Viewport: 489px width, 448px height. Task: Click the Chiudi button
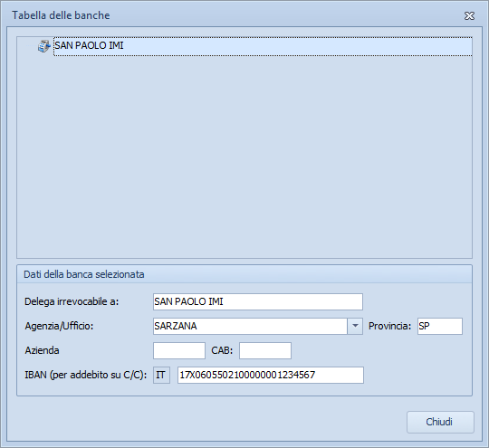coord(440,422)
